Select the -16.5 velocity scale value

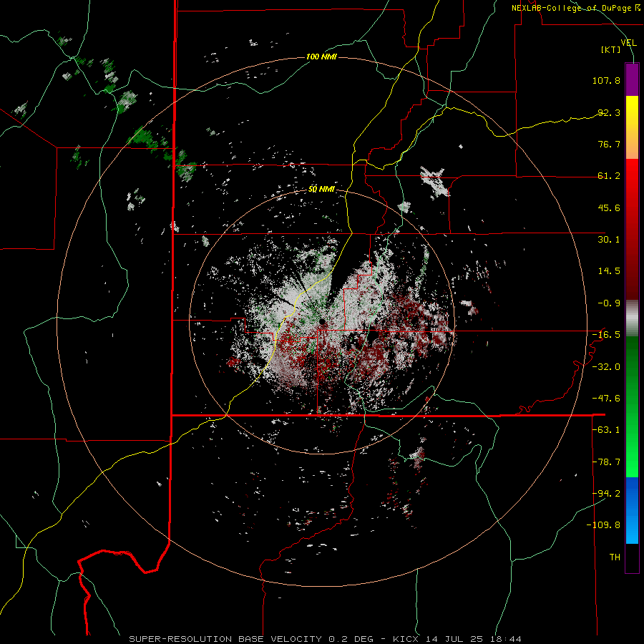(x=606, y=335)
